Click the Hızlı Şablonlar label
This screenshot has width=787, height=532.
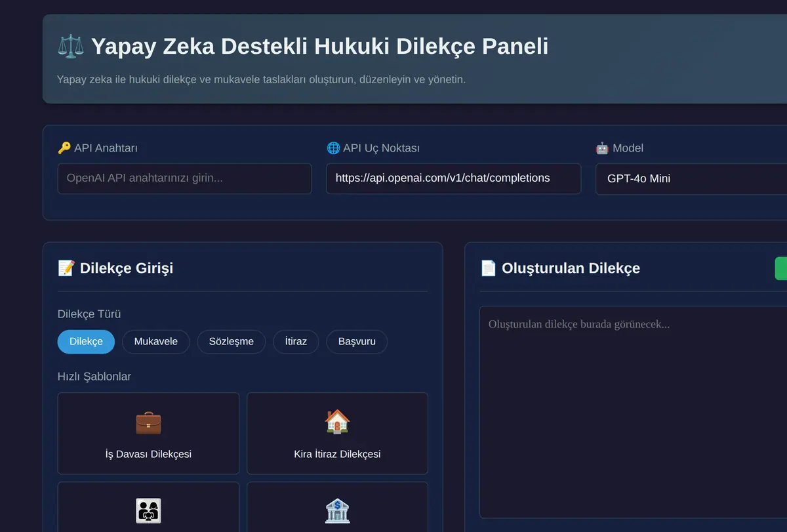[x=94, y=377]
